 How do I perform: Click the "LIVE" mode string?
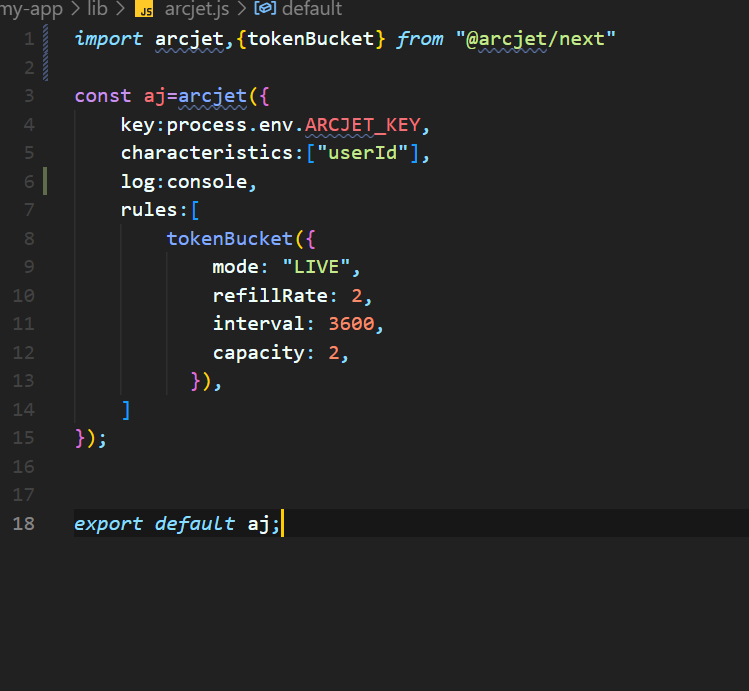click(316, 267)
